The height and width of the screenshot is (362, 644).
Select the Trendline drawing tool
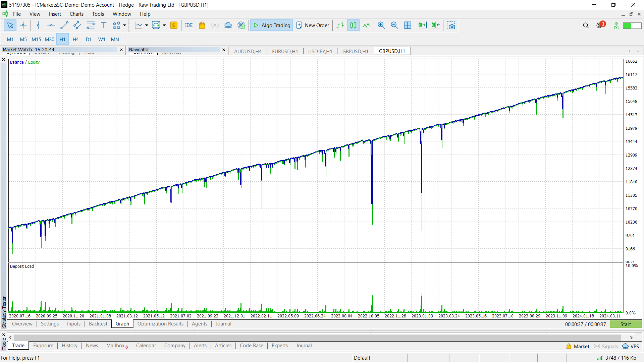(x=64, y=25)
